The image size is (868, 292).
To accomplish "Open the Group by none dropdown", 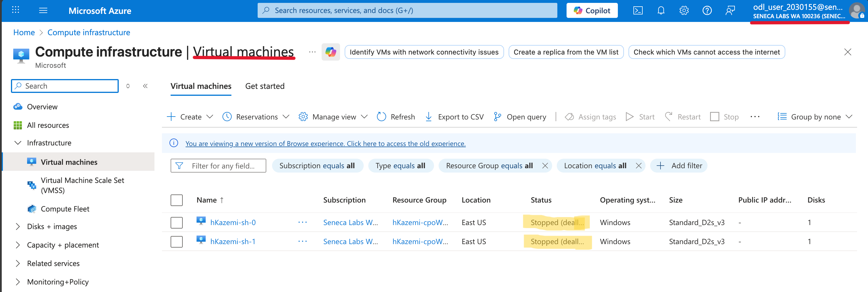I will coord(815,117).
